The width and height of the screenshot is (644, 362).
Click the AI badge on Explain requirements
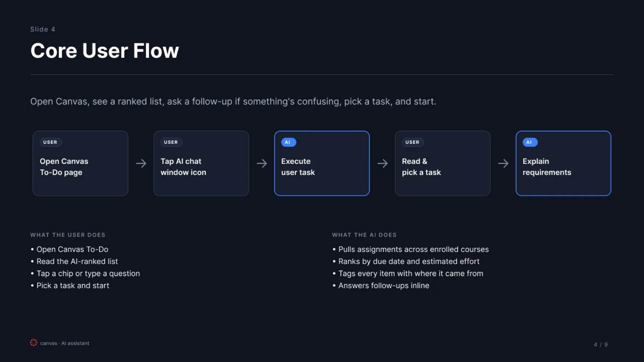(x=530, y=142)
